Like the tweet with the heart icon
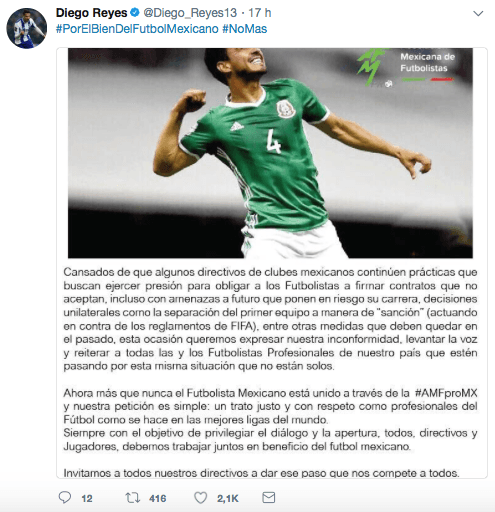The width and height of the screenshot is (495, 512). click(x=200, y=498)
